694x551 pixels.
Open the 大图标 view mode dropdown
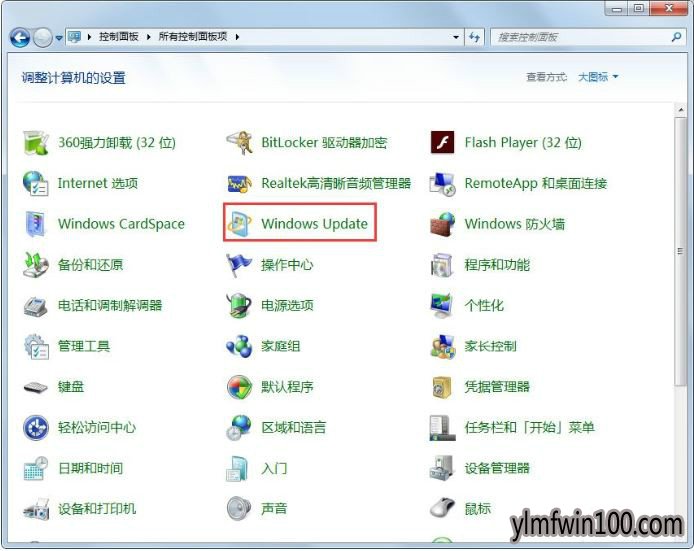pyautogui.click(x=598, y=77)
